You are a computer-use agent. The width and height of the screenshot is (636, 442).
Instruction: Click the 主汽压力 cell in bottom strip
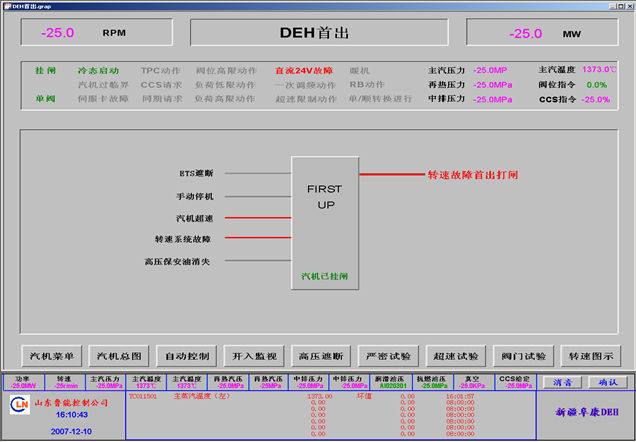106,382
